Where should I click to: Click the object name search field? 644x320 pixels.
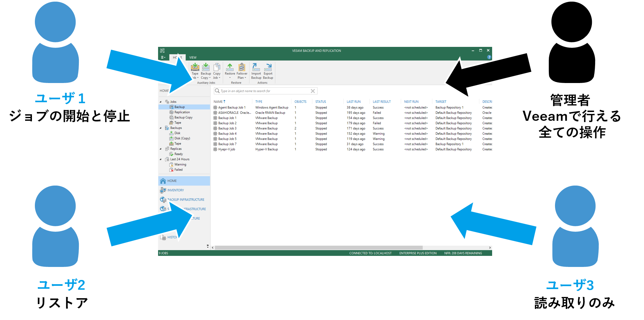[265, 91]
